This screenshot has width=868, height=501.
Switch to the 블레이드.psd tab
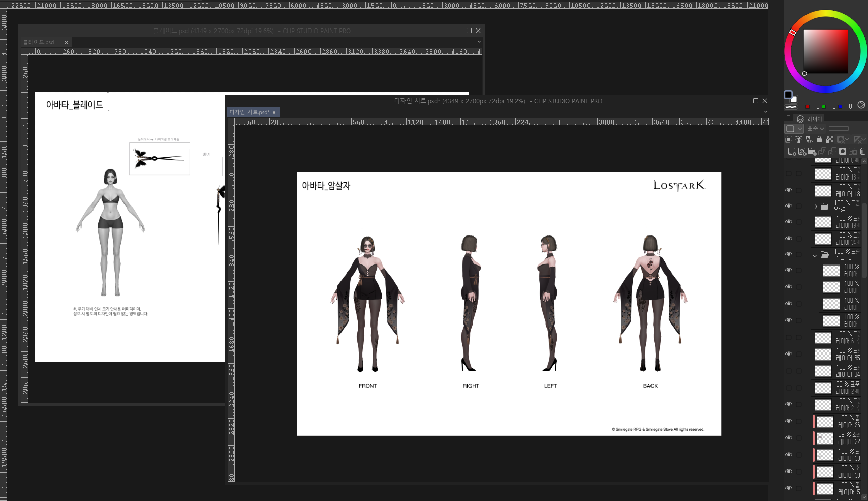tap(39, 42)
